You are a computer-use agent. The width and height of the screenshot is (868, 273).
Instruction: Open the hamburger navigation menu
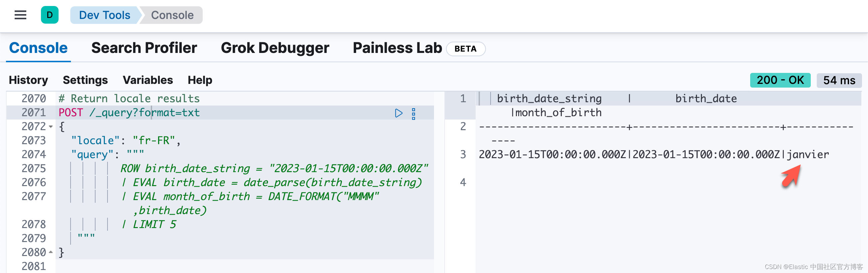click(20, 15)
